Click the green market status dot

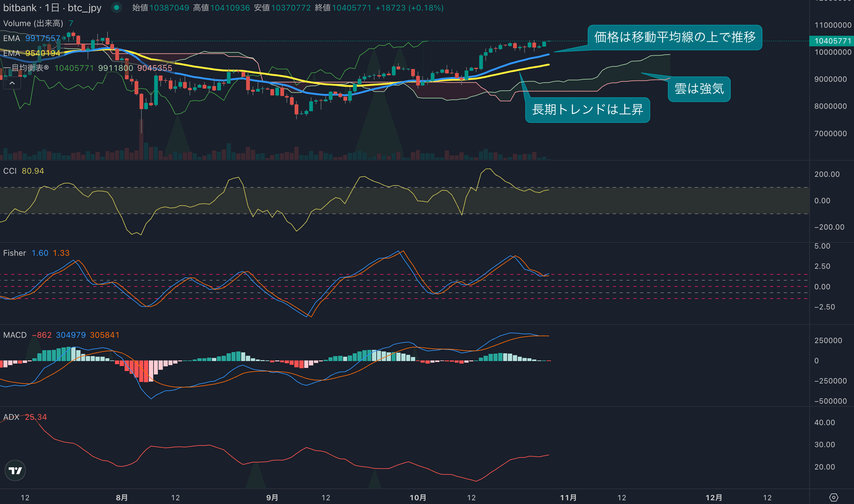pyautogui.click(x=117, y=7)
